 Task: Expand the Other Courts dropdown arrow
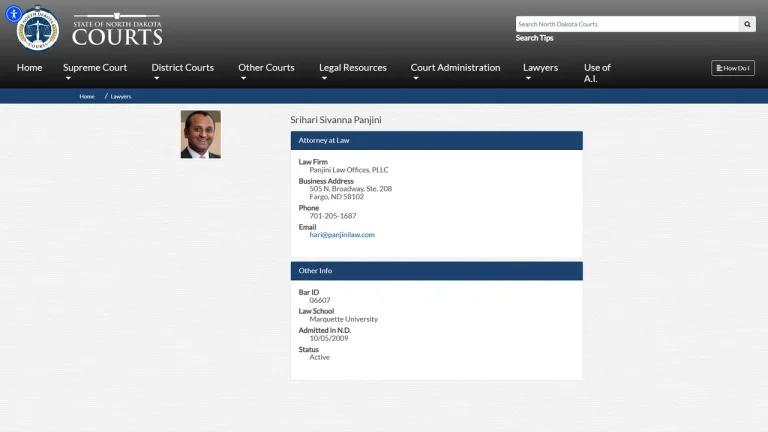coord(243,78)
